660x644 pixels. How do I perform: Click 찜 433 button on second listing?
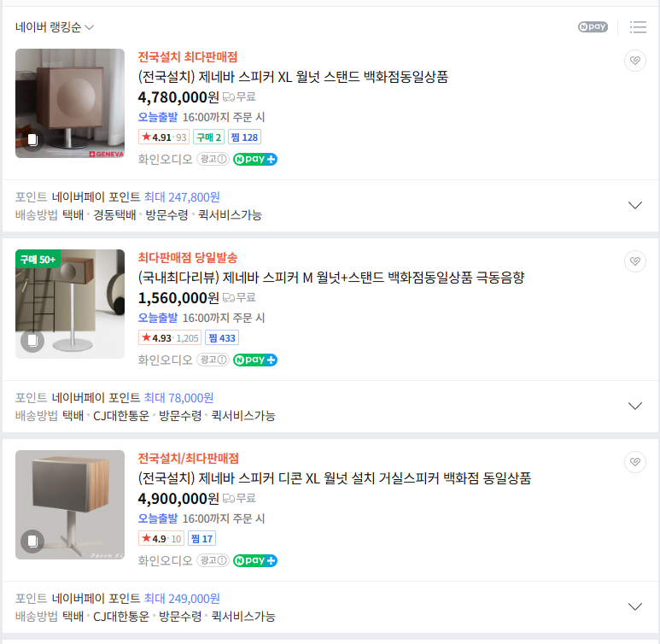(x=222, y=337)
